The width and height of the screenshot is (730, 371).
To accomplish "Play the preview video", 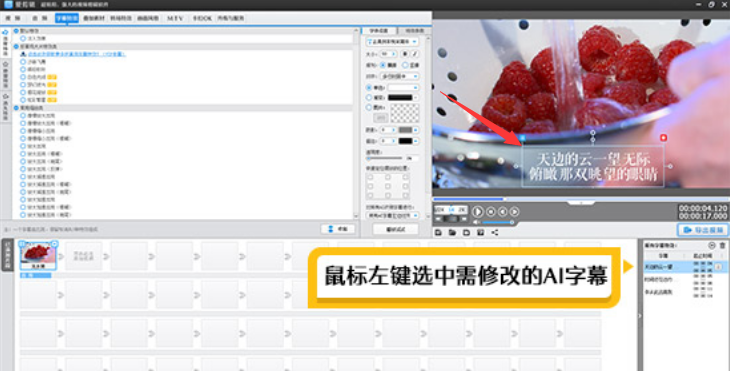I will pos(478,211).
